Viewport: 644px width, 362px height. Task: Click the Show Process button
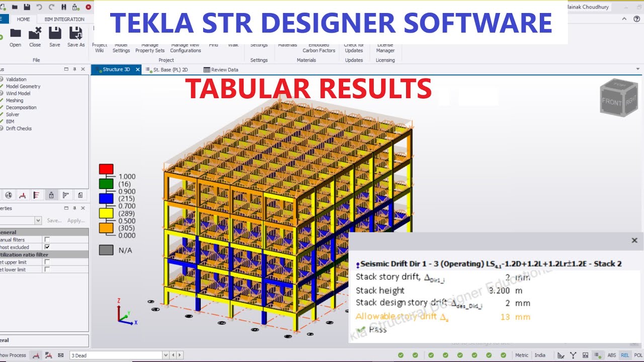[x=13, y=355]
